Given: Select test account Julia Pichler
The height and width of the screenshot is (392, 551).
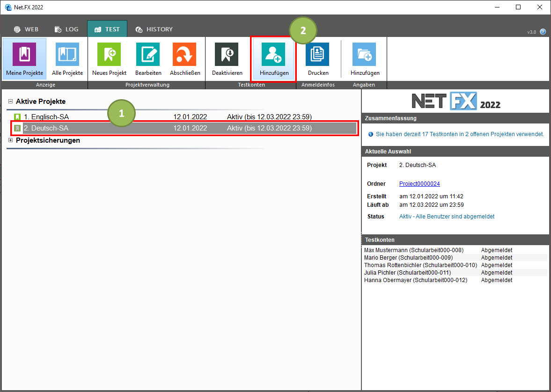Looking at the screenshot, I should point(407,273).
